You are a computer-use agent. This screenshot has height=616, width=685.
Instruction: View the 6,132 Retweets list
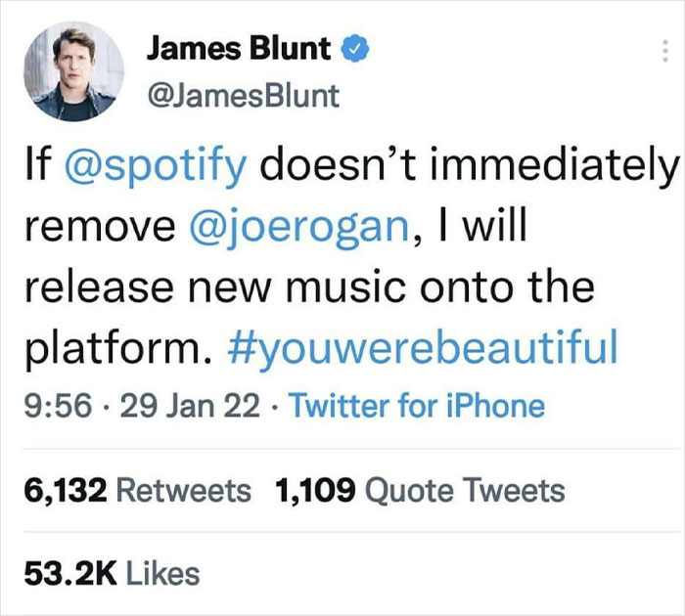[136, 490]
